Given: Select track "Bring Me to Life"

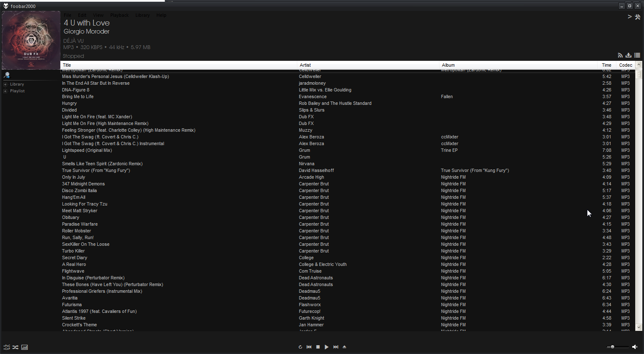Looking at the screenshot, I should 78,96.
